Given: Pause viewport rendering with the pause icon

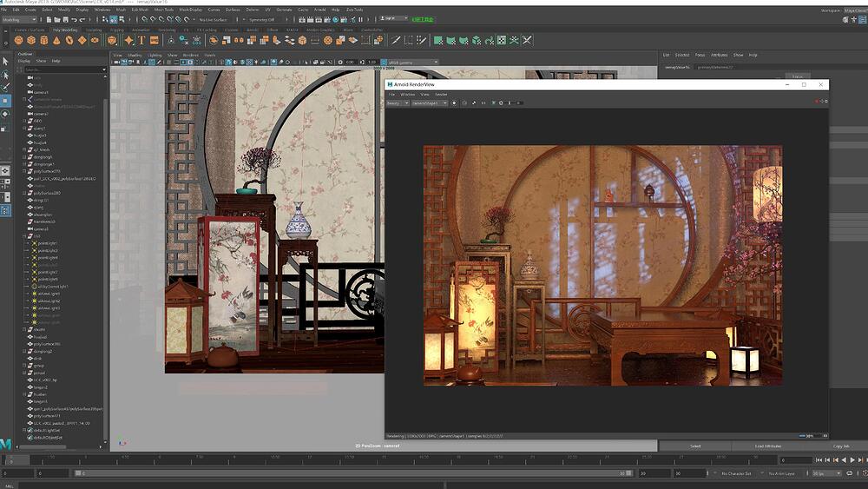Looking at the screenshot, I should 360,19.
